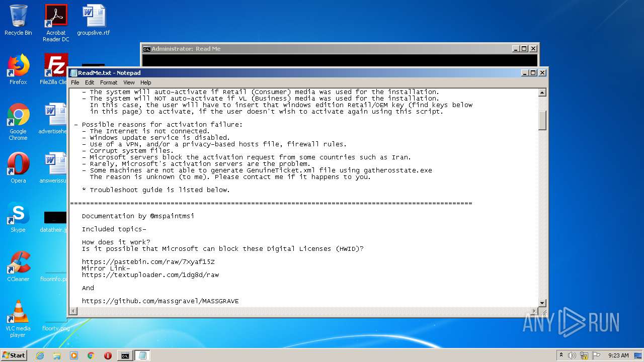Switch to Notepad taskbar item
This screenshot has height=362, width=644.
pos(142,355)
